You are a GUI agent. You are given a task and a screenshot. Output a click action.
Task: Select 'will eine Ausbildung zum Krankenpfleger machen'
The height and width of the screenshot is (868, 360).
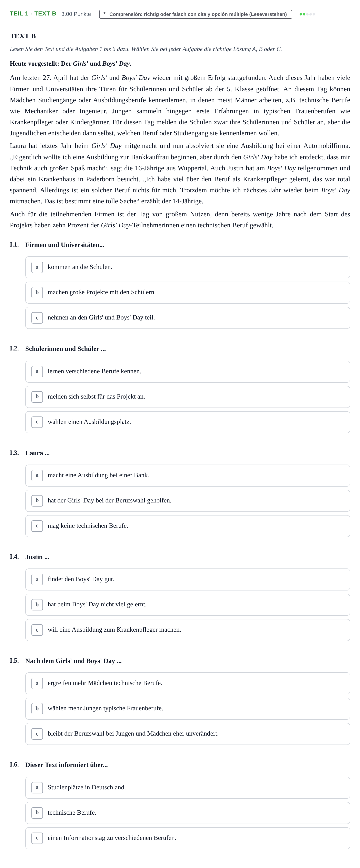(x=188, y=630)
